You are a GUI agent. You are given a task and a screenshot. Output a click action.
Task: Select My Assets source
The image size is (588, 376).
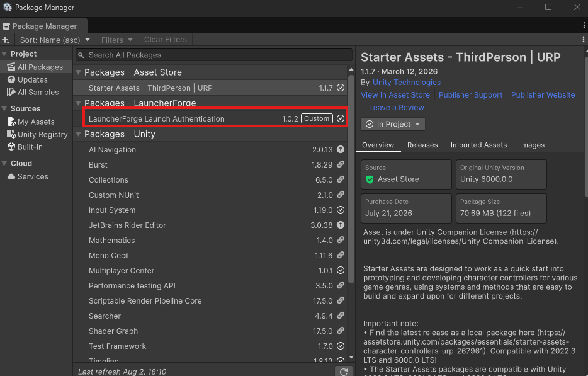pos(36,122)
